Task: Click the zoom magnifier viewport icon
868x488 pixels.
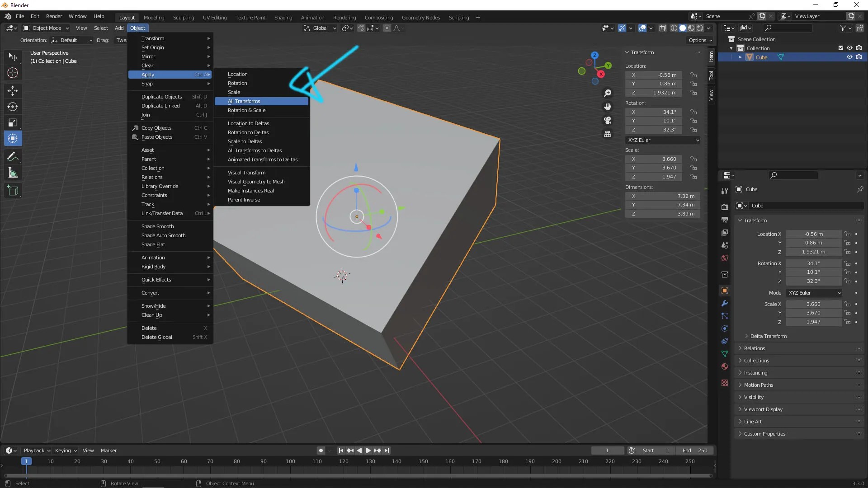Action: [608, 93]
